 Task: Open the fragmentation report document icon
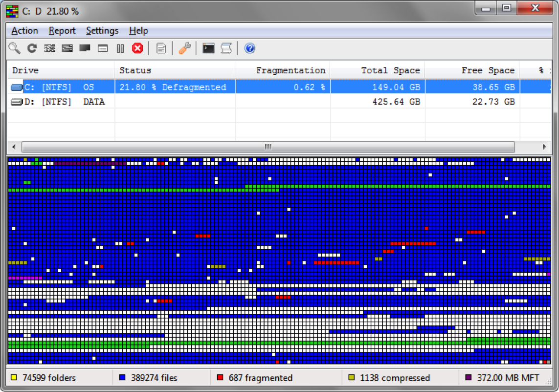click(x=161, y=48)
